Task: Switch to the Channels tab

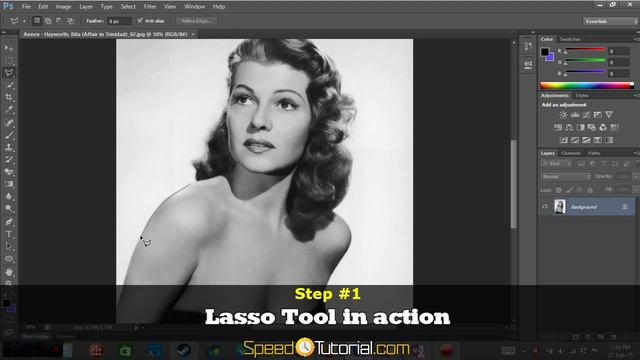Action: pyautogui.click(x=571, y=153)
